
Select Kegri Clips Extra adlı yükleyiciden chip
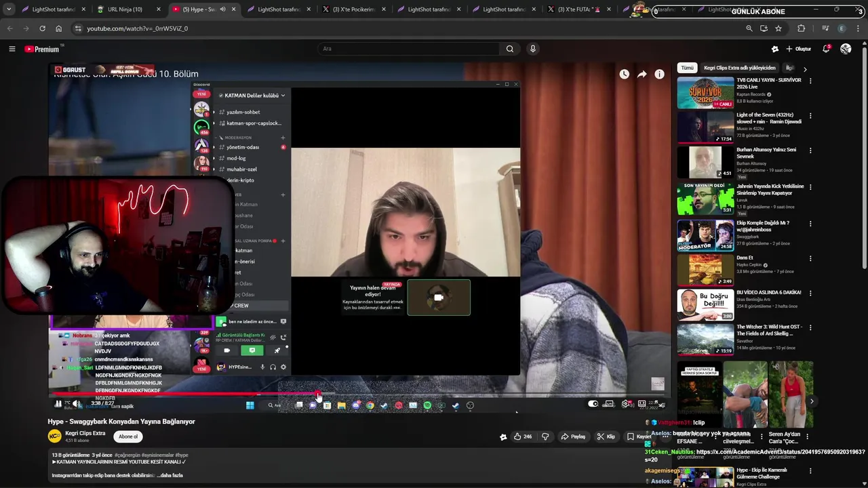coord(739,68)
